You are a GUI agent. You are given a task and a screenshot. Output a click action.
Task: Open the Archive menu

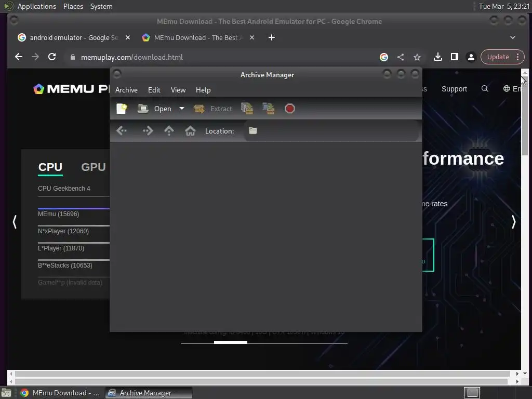point(126,90)
